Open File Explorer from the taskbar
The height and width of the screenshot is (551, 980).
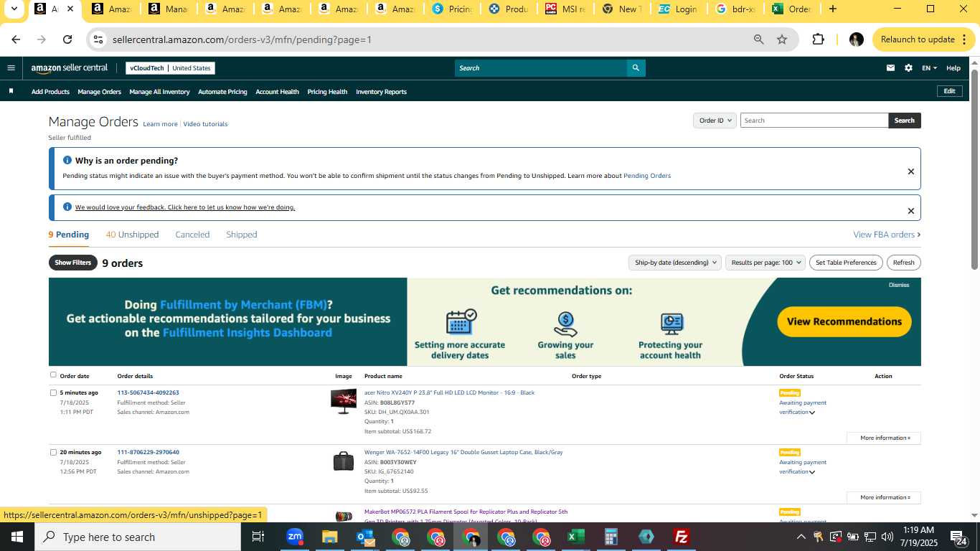[329, 537]
